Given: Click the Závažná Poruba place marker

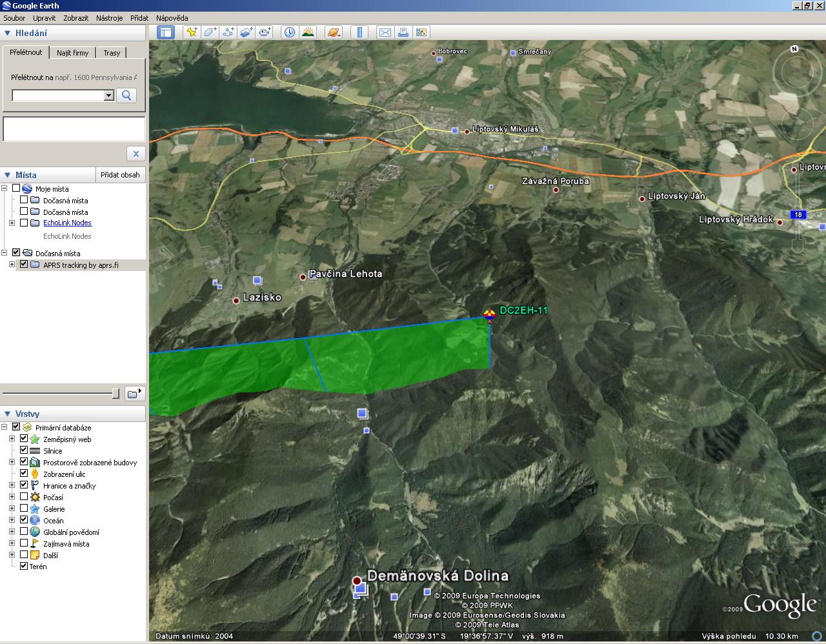Looking at the screenshot, I should [x=556, y=190].
